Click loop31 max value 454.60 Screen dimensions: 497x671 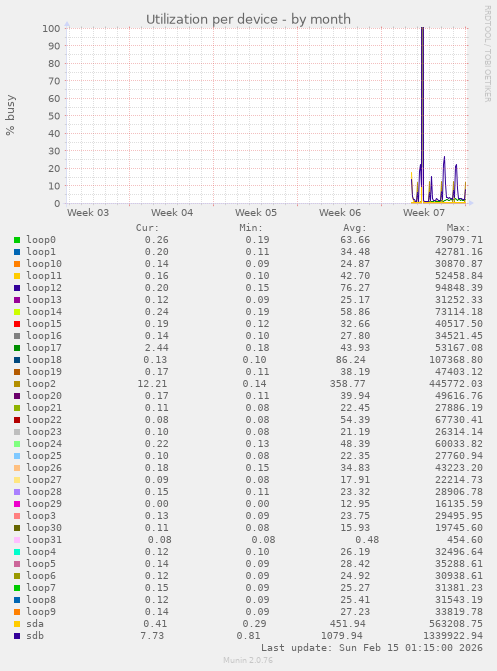465,540
